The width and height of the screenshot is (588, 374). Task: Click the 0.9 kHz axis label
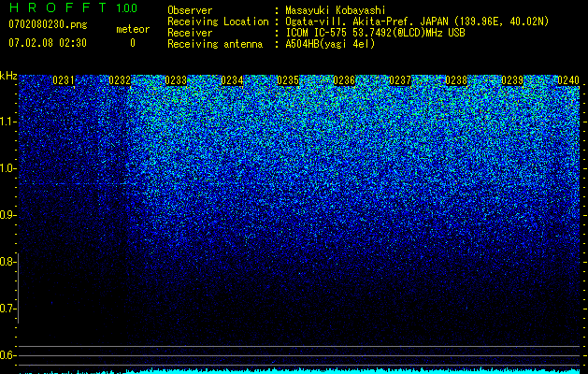pos(7,215)
